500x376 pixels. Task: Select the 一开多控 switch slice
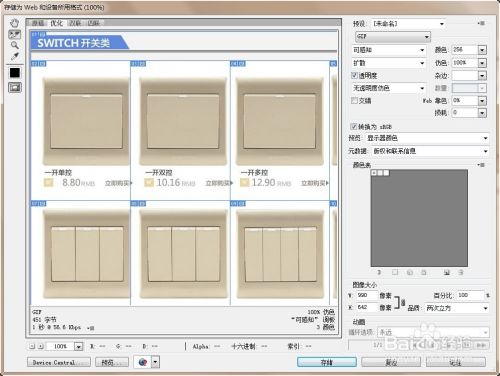pyautogui.click(x=280, y=131)
